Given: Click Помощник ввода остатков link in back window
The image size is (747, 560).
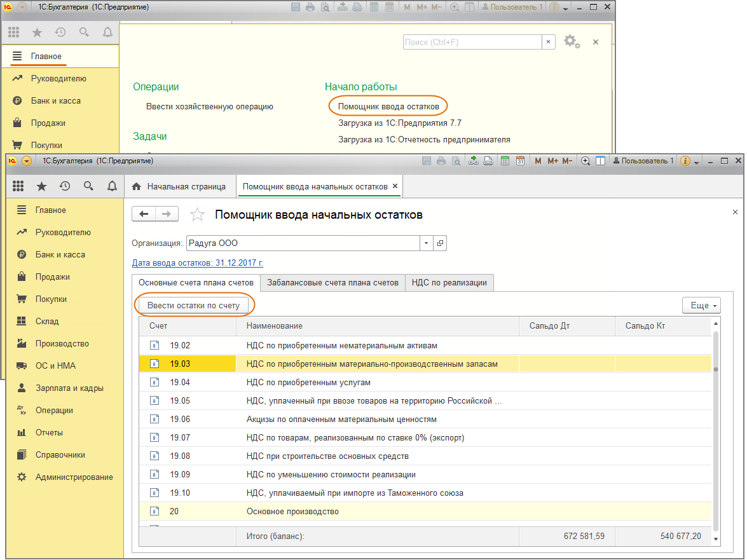Looking at the screenshot, I should (x=388, y=107).
